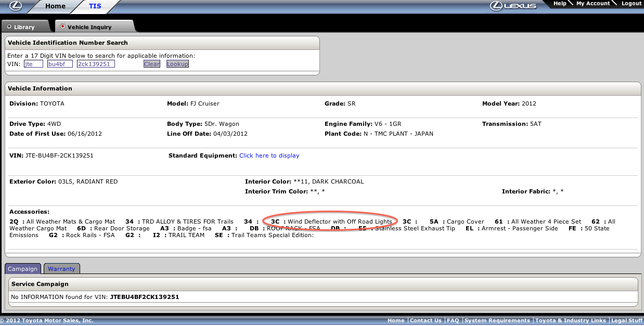Go to My Account
The width and height of the screenshot is (644, 326).
tap(593, 4)
